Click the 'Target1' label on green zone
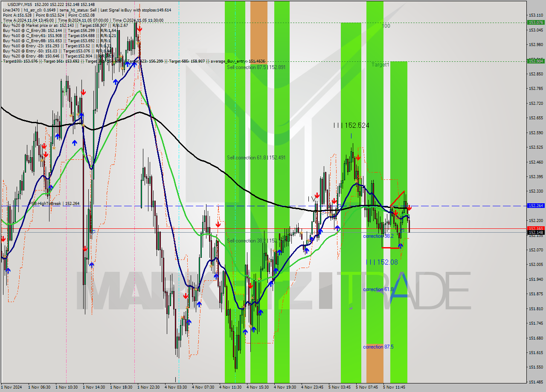Viewport: 546px width, 392px height. pyautogui.click(x=380, y=65)
